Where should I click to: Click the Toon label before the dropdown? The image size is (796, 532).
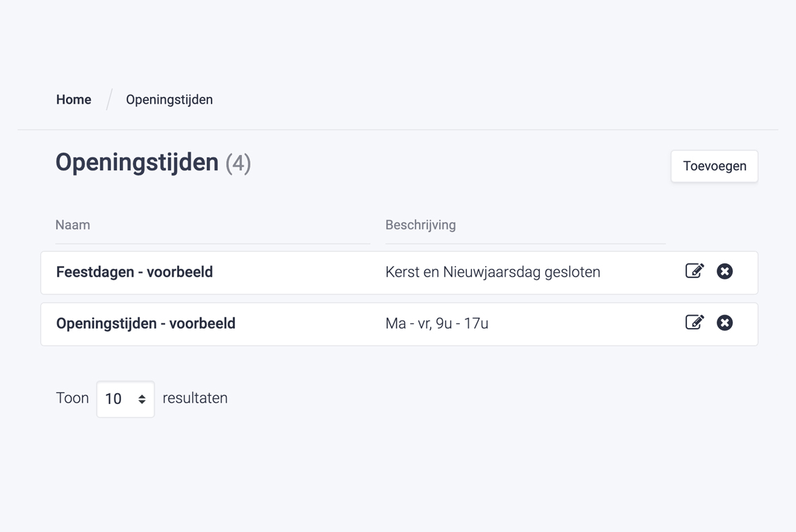[x=72, y=398]
